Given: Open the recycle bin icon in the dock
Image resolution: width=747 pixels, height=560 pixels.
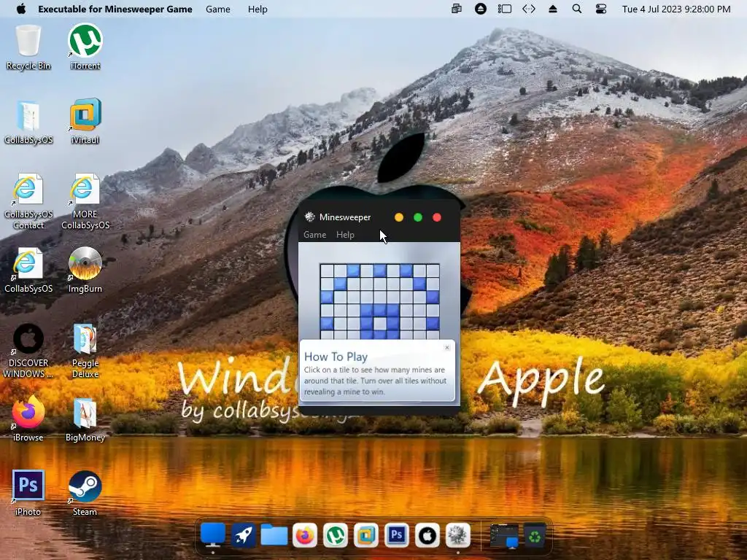Looking at the screenshot, I should click(x=535, y=536).
